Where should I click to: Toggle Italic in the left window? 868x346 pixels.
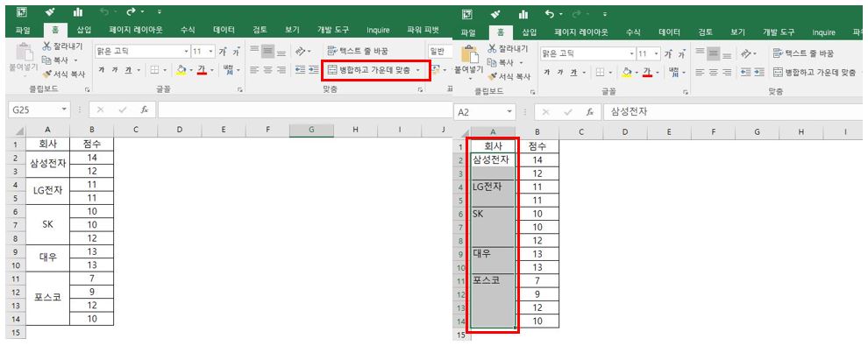pos(115,70)
